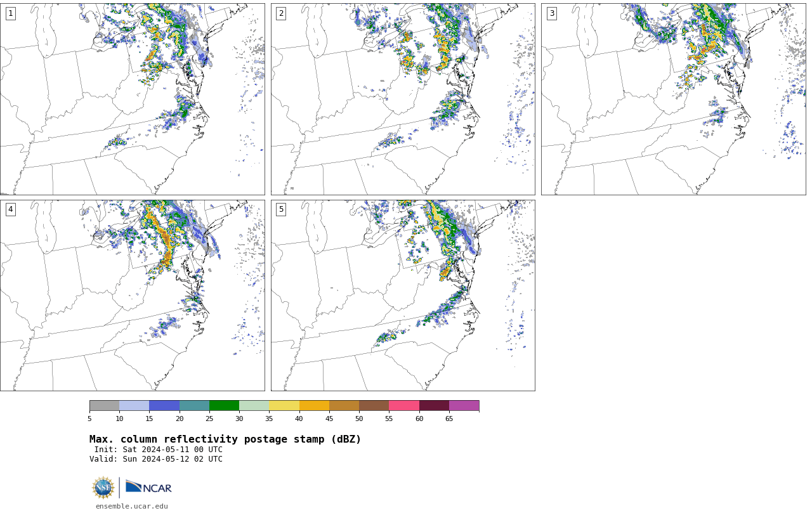The width and height of the screenshot is (812, 513).
Task: Open ensemble member 2 map panel
Action: pos(403,99)
